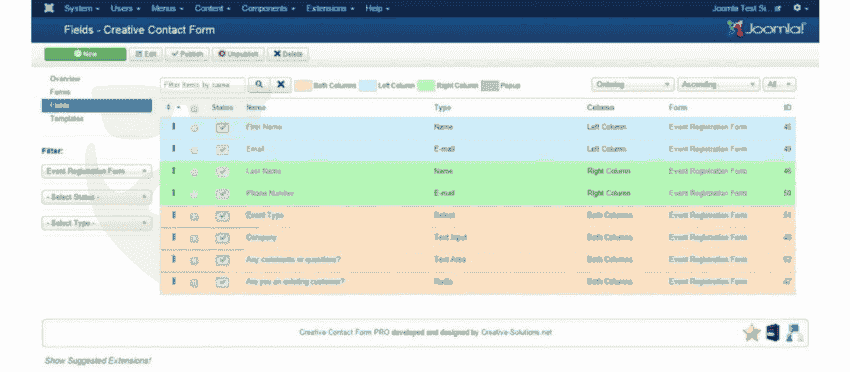Toggle the checkbox for Last Name row
850x372 pixels.
click(195, 172)
